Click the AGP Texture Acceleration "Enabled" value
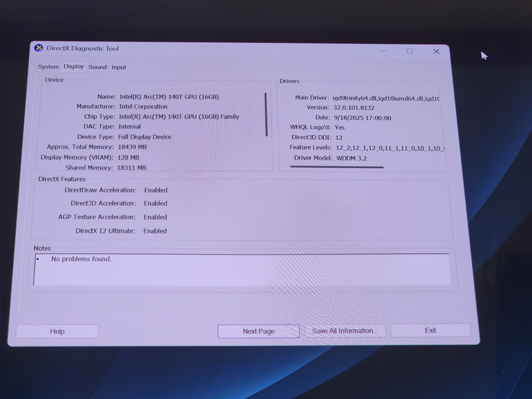 [155, 217]
